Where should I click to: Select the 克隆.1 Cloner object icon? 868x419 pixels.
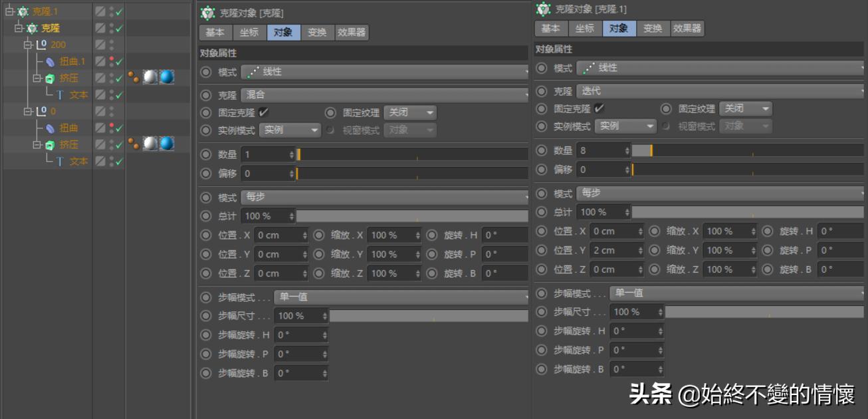22,11
